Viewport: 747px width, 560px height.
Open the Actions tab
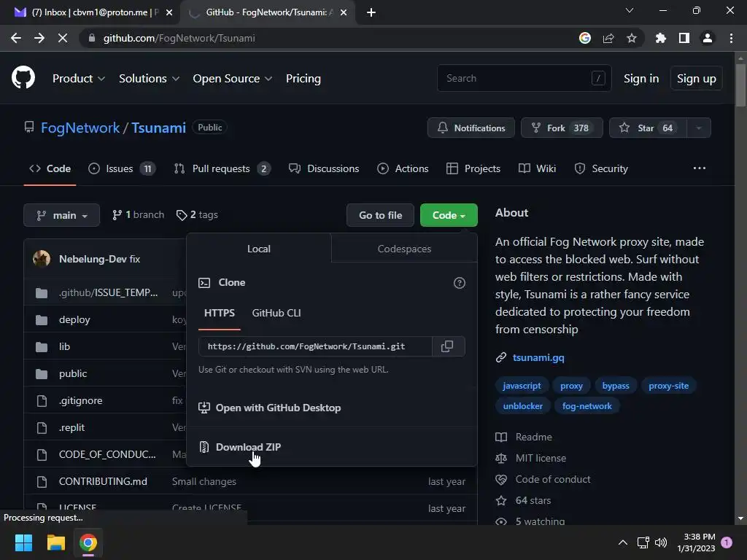click(403, 168)
